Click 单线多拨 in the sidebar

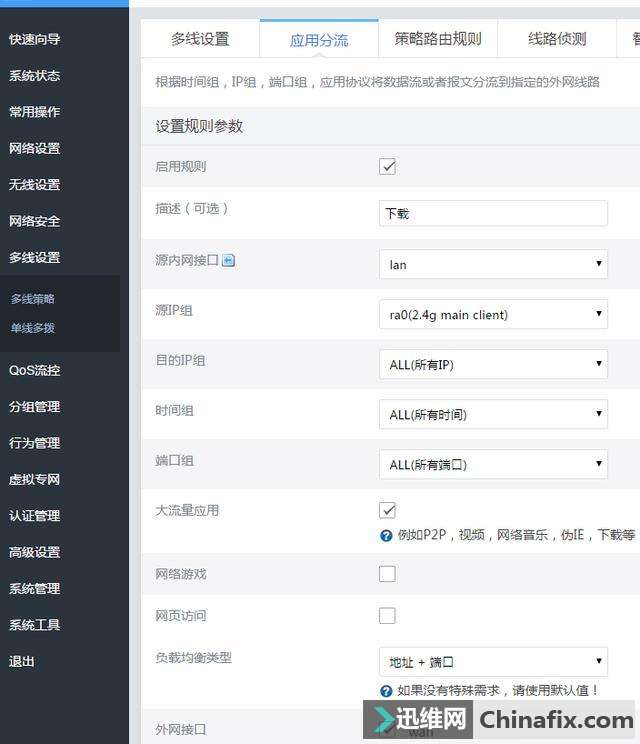pyautogui.click(x=33, y=328)
